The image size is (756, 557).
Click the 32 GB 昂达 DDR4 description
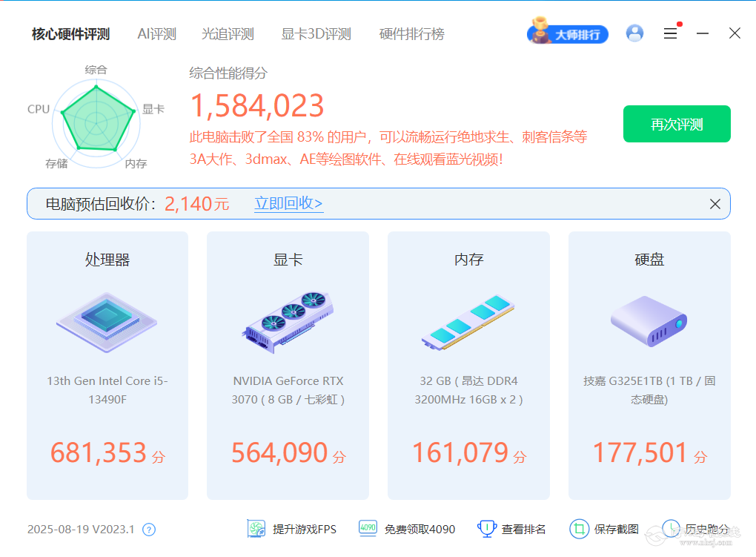tap(468, 390)
